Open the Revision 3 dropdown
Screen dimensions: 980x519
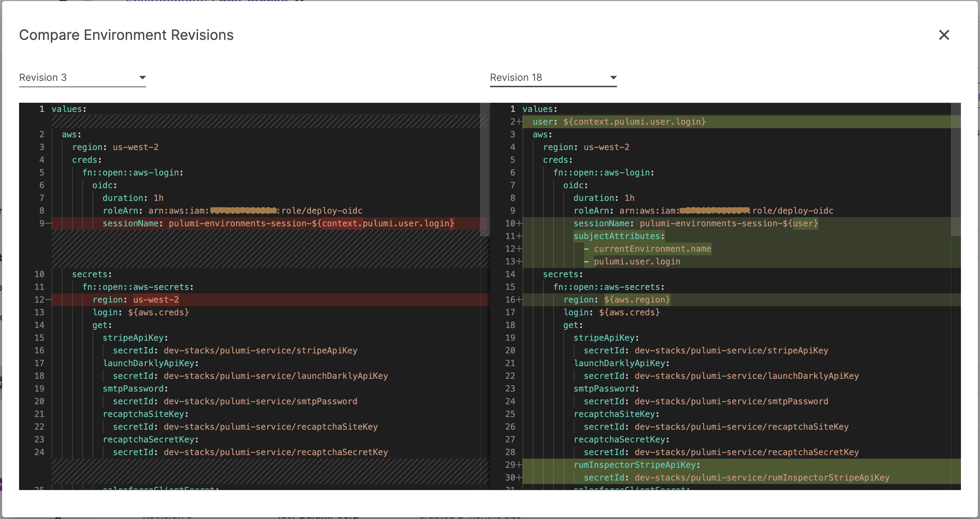(x=82, y=78)
